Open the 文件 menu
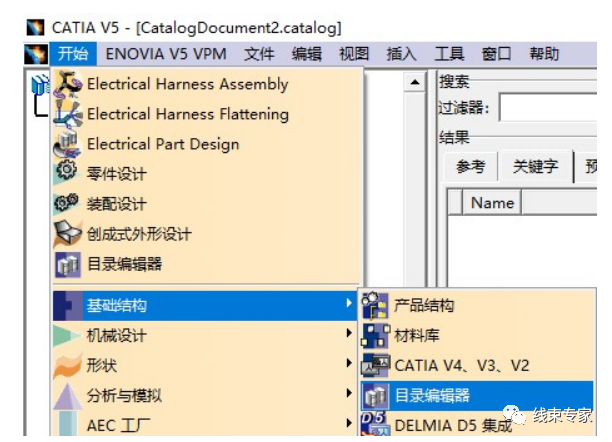 259,54
